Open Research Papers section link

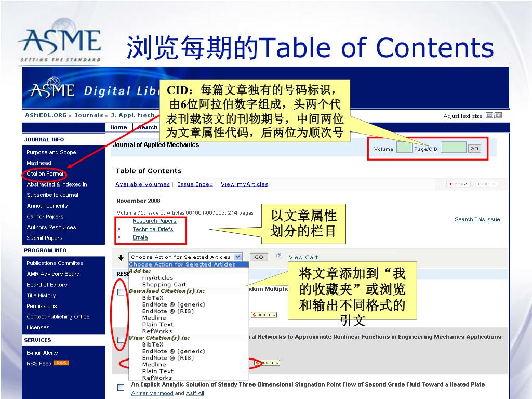[154, 221]
